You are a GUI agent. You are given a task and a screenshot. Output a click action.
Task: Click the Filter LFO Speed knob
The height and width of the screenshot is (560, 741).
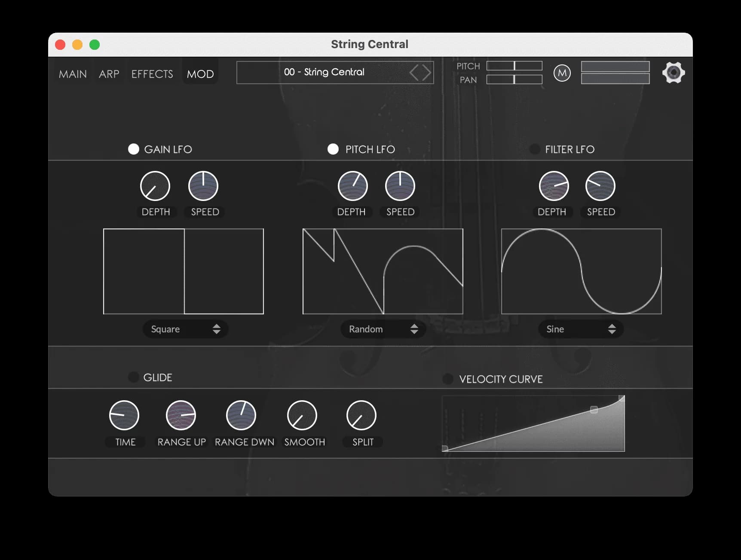600,186
